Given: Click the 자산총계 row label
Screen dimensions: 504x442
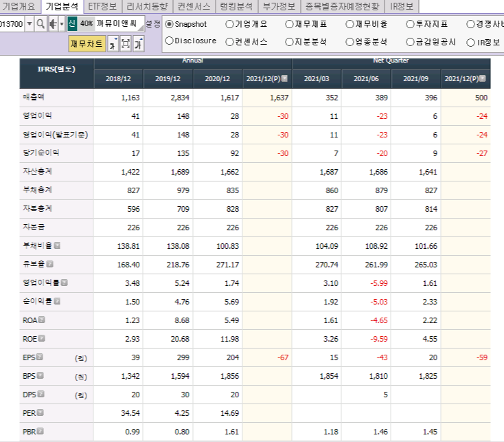Looking at the screenshot, I should tap(37, 171).
